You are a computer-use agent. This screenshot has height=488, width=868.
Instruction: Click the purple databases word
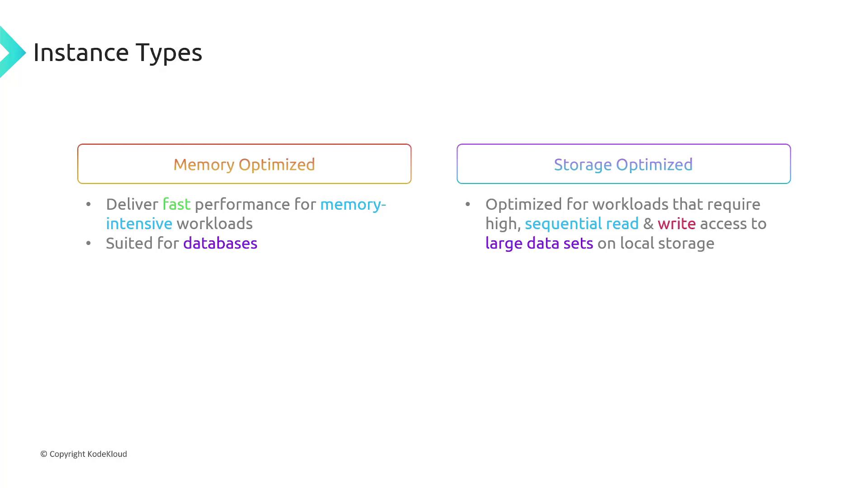[220, 243]
